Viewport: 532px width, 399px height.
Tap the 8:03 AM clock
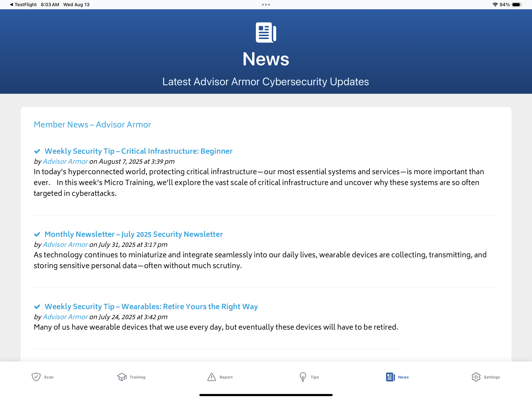coord(50,5)
